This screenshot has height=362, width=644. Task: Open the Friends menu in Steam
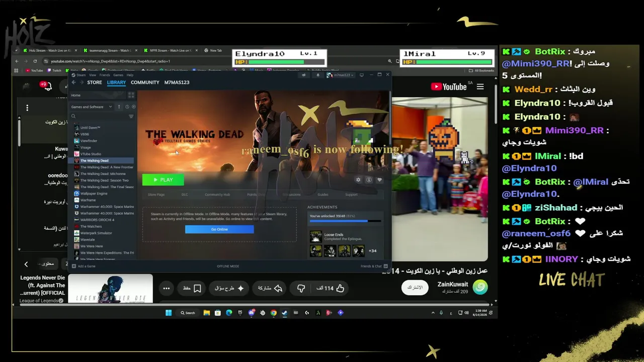[104, 75]
